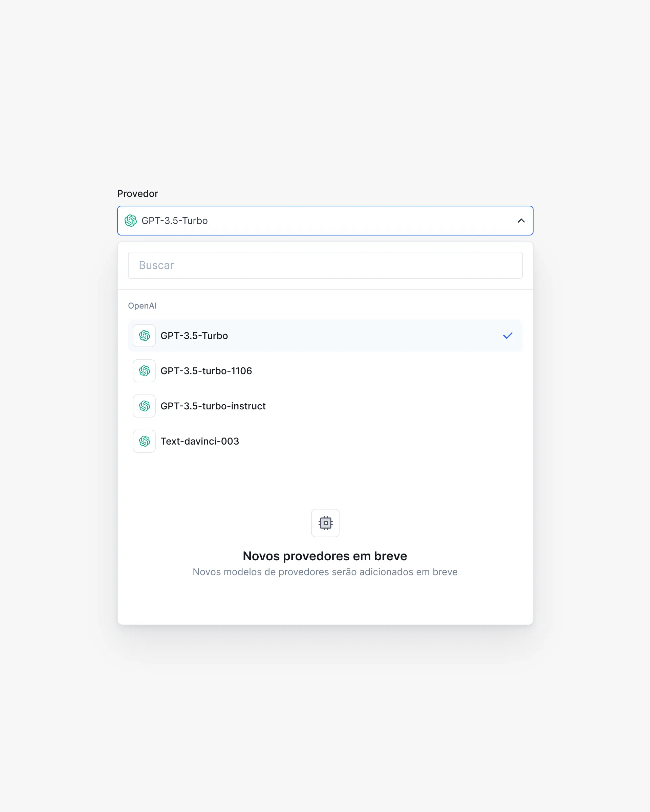Click the Buscar search field
The width and height of the screenshot is (650, 812).
coord(325,265)
